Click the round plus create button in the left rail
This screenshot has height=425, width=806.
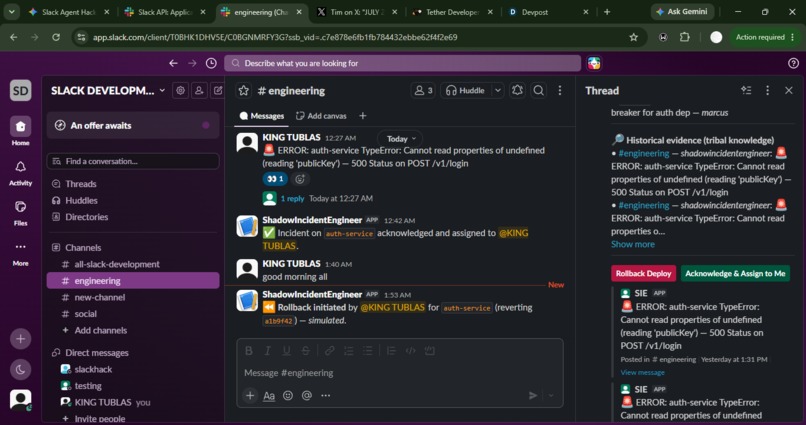tap(21, 339)
